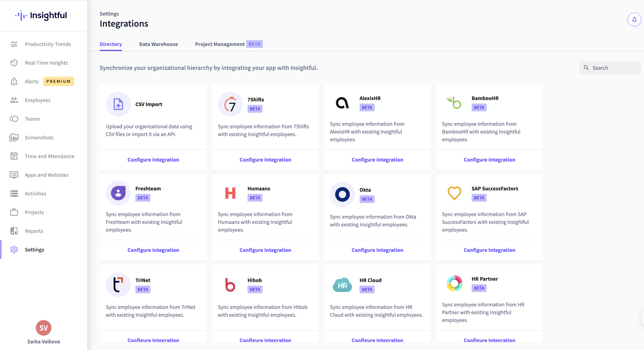Configure Integration for Humaans
Image resolution: width=644 pixels, height=350 pixels.
[x=265, y=250]
